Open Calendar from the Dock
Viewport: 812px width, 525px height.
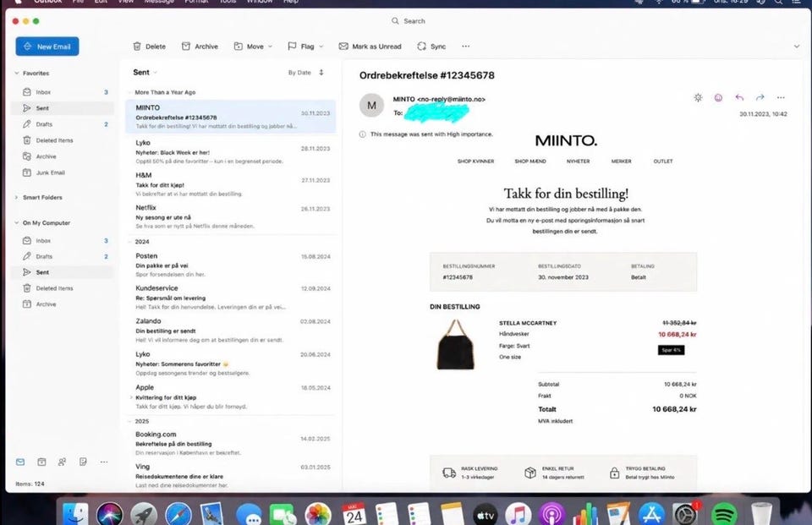[x=354, y=515]
